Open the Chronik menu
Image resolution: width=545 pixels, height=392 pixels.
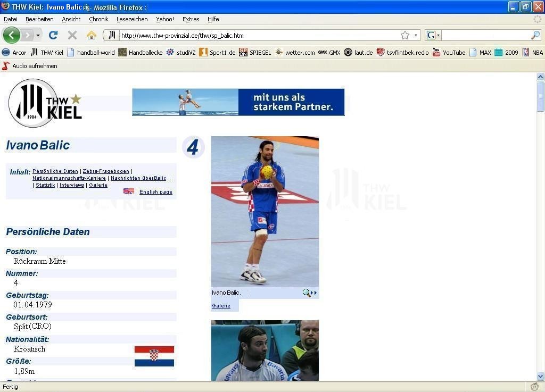click(98, 19)
